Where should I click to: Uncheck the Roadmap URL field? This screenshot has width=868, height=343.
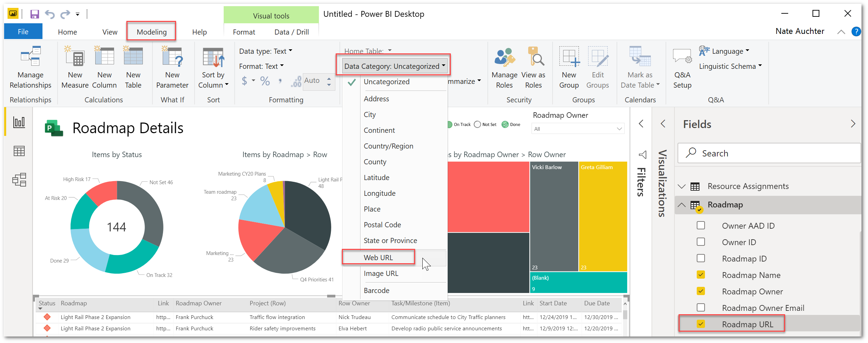[x=701, y=324]
